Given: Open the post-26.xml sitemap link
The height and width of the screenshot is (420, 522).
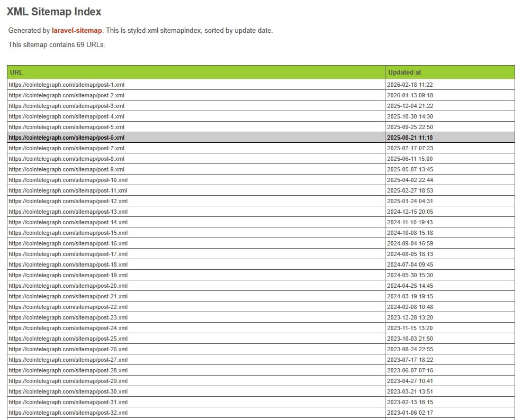Looking at the screenshot, I should click(x=68, y=349).
